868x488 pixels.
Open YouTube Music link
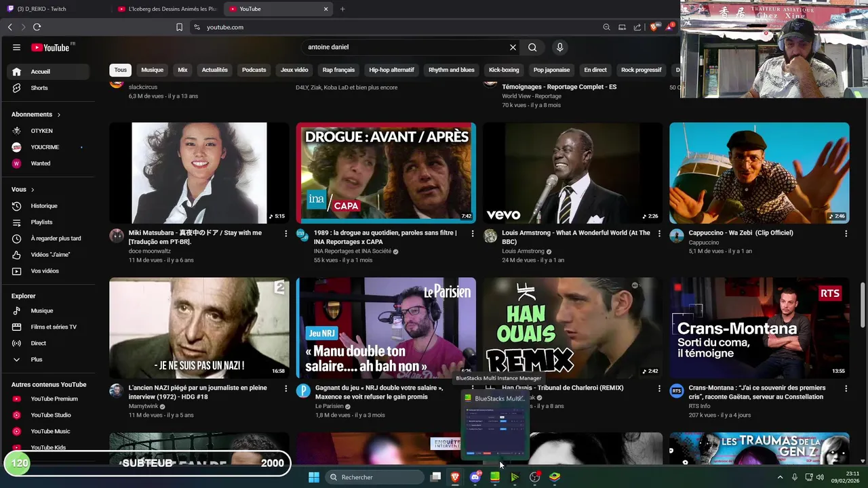(x=47, y=431)
